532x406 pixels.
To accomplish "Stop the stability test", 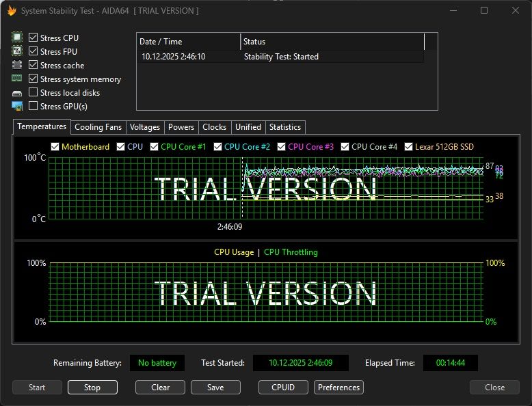I will tap(92, 388).
